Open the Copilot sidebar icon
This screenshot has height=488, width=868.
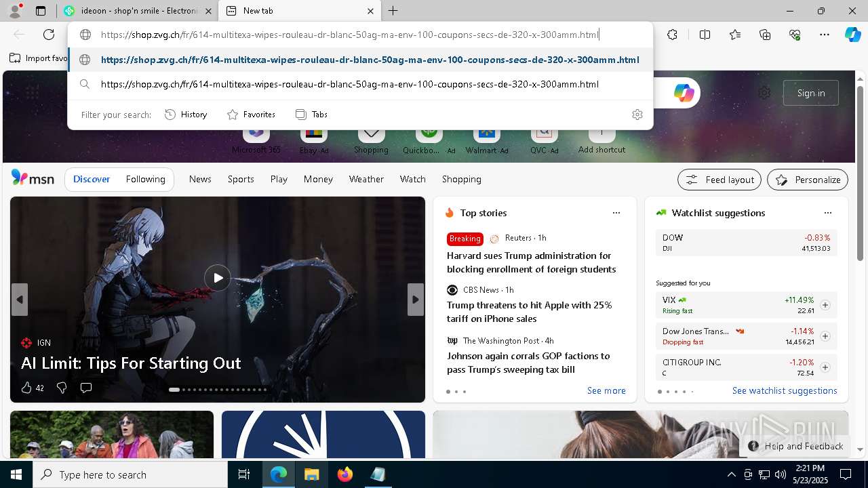click(x=852, y=35)
